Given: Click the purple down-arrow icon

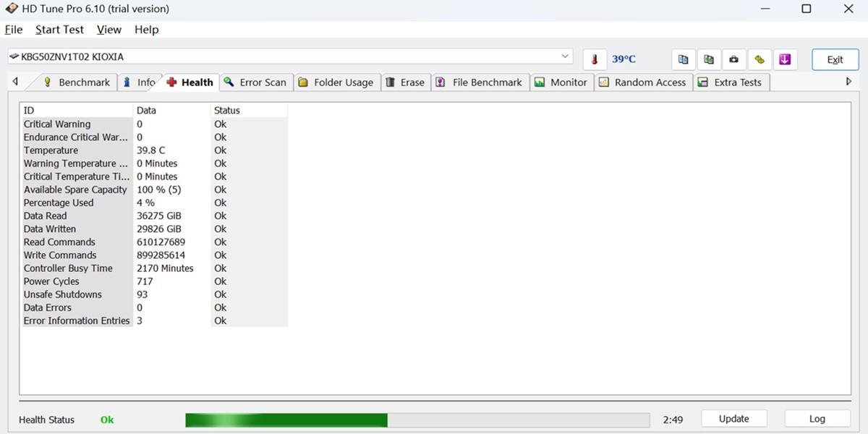Looking at the screenshot, I should tap(785, 59).
